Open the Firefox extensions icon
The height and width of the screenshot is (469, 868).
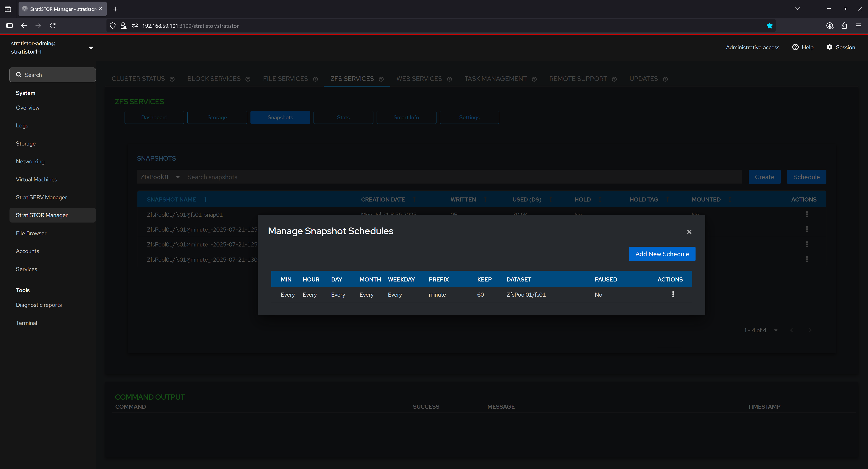point(844,26)
